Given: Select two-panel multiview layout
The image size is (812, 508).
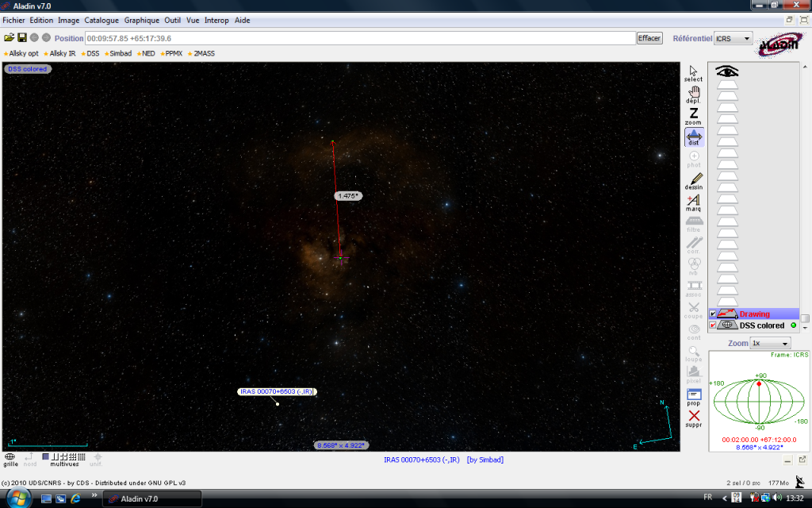Looking at the screenshot, I should coord(55,456).
